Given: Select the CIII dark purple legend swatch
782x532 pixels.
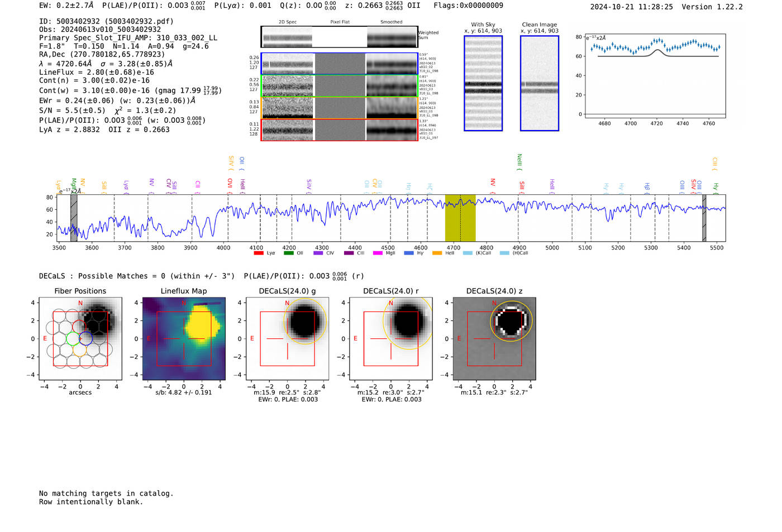Looking at the screenshot, I should [349, 253].
